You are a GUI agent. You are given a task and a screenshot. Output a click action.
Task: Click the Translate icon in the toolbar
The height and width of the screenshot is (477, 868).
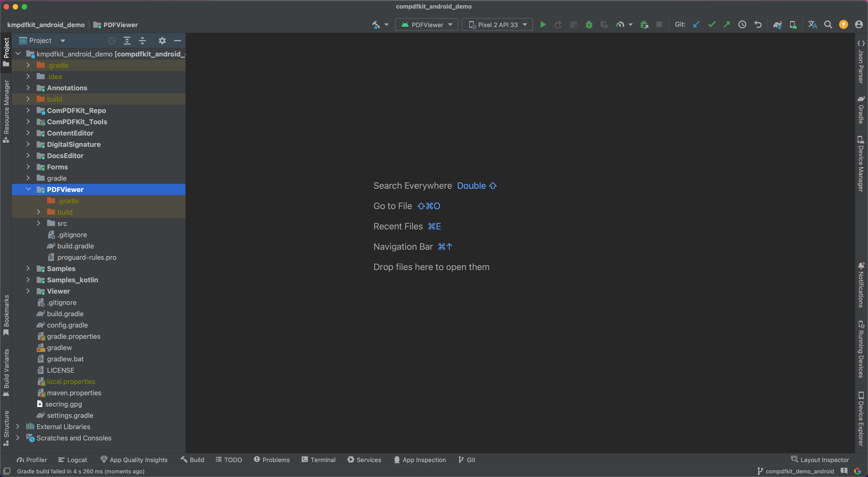tap(812, 25)
